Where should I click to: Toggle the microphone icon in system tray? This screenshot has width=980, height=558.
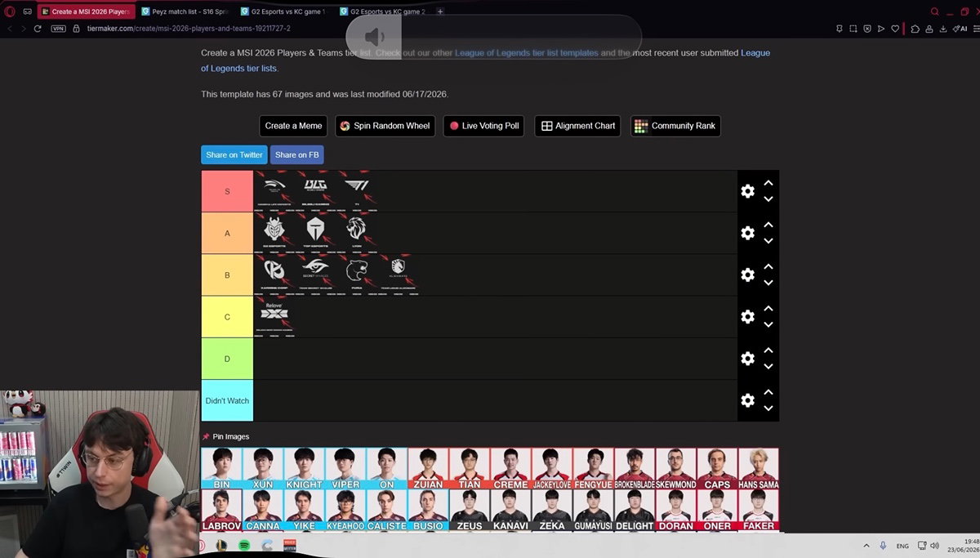[883, 545]
